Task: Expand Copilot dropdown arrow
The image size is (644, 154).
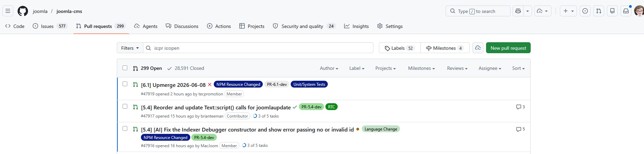Action: [x=528, y=11]
